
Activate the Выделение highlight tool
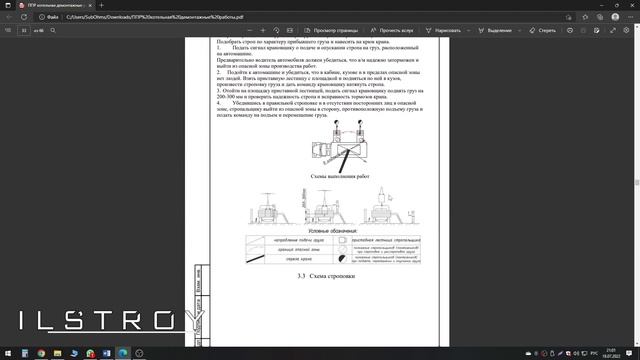click(495, 30)
